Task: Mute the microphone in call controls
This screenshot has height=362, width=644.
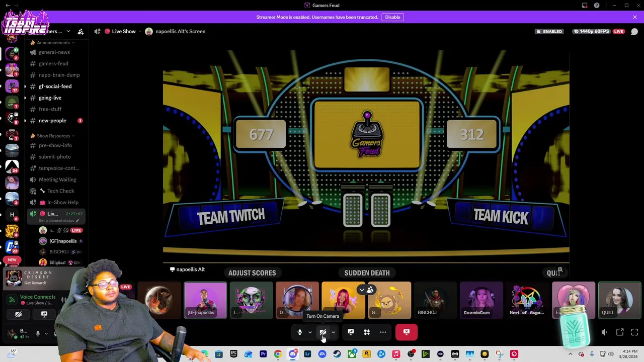Action: coord(300,332)
